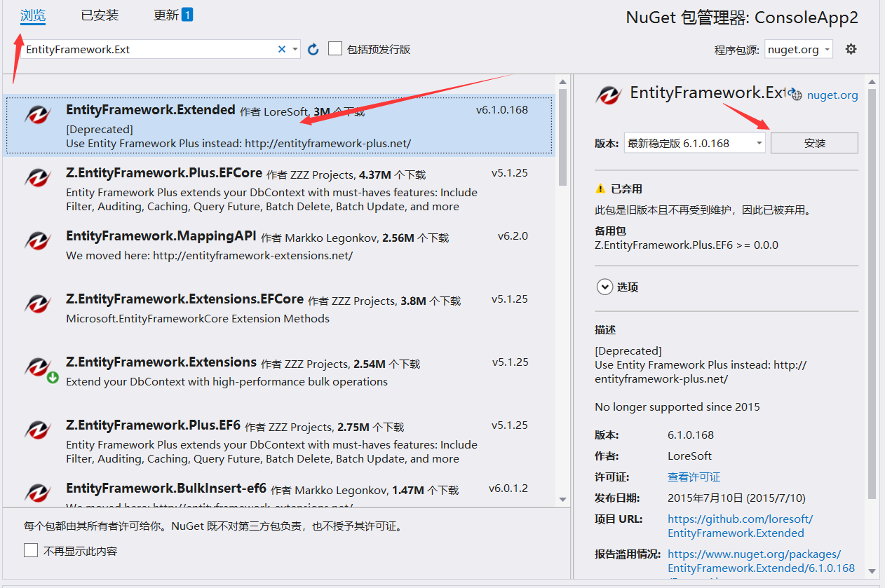Click the globe icon beside the package title
The height and width of the screenshot is (588, 885).
pos(795,94)
